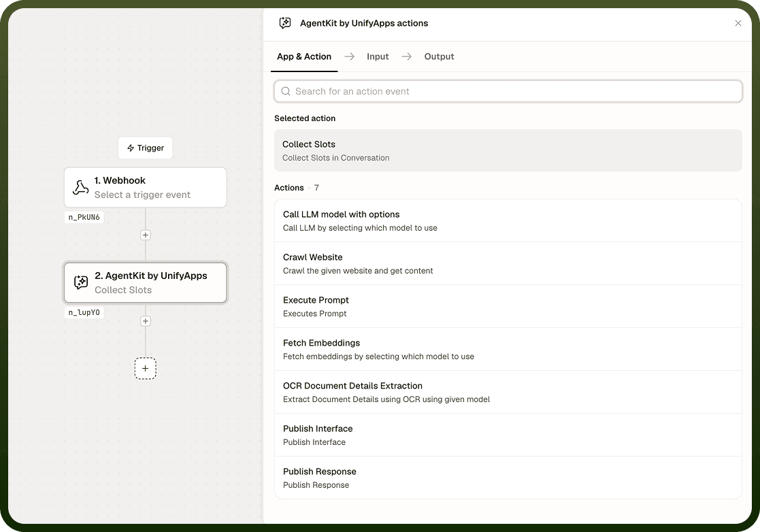
Task: Select the Publish Response action
Action: (x=508, y=478)
